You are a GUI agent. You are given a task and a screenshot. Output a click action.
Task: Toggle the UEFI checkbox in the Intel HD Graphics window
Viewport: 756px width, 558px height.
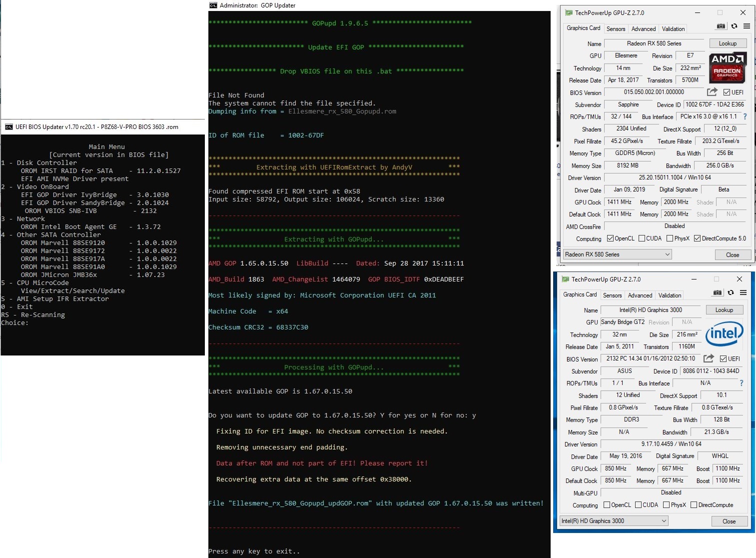coord(723,359)
